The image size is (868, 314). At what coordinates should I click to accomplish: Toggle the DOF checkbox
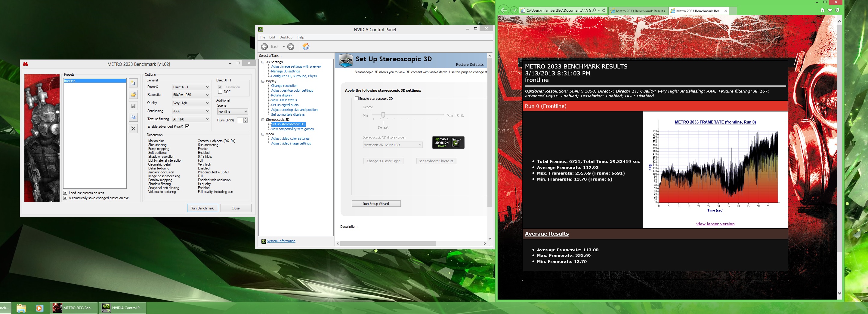pos(220,92)
